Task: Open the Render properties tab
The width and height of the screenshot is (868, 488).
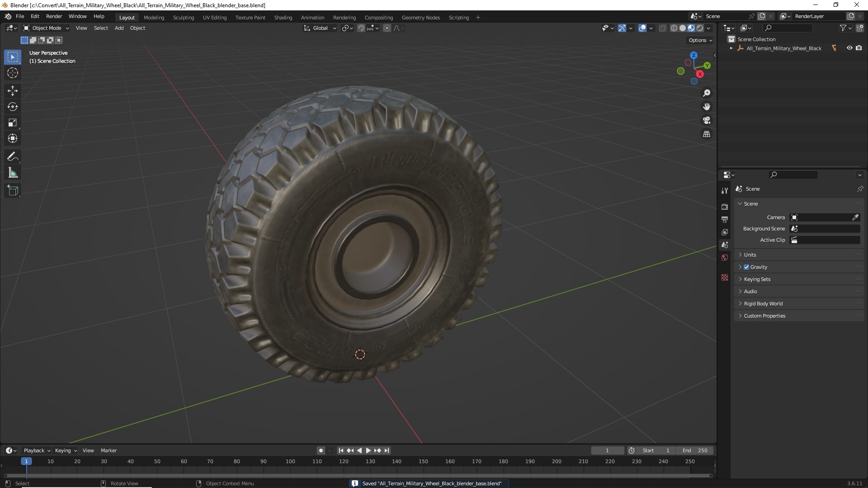Action: coord(725,206)
